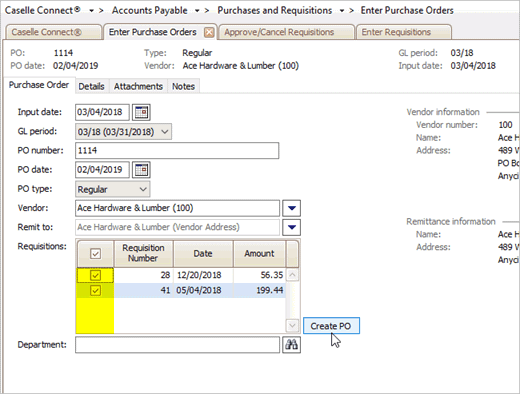Screen dimensions: 520x394
Task: Click in the Input date field
Action: [102, 112]
